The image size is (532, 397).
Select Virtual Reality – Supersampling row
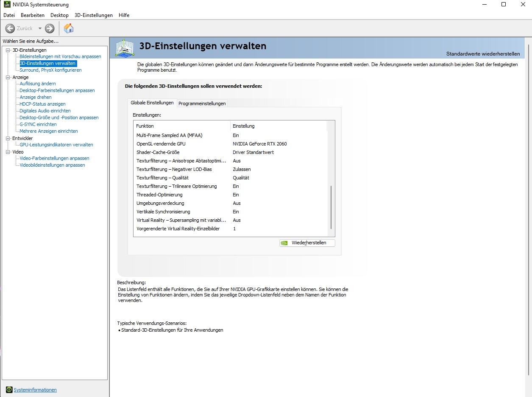231,220
